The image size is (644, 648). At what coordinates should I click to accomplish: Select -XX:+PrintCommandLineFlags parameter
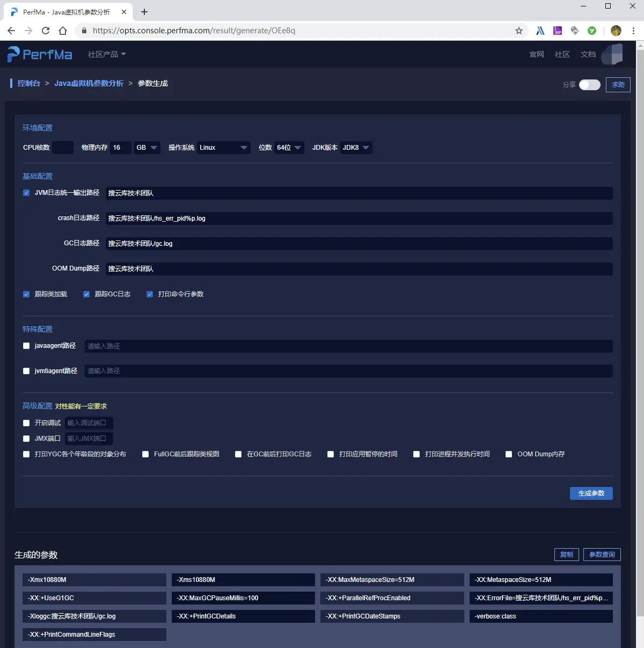[94, 635]
